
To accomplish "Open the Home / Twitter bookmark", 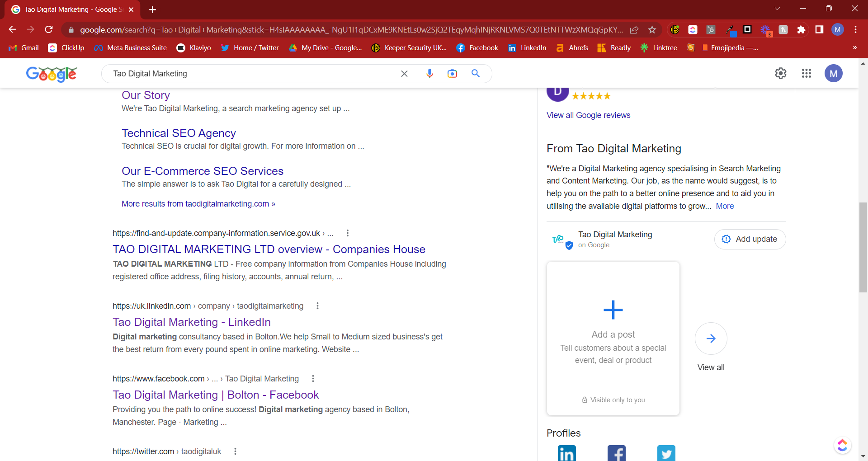I will click(x=250, y=48).
